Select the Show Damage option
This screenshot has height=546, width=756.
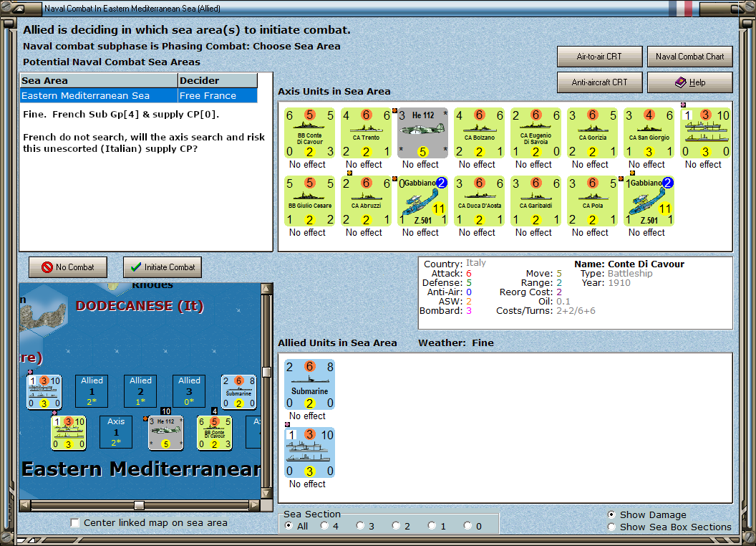pos(611,514)
